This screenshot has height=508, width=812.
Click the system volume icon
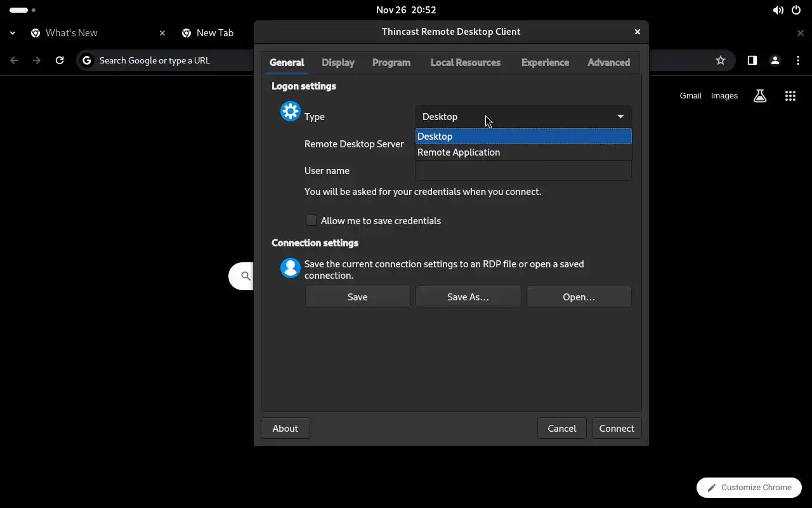point(778,10)
